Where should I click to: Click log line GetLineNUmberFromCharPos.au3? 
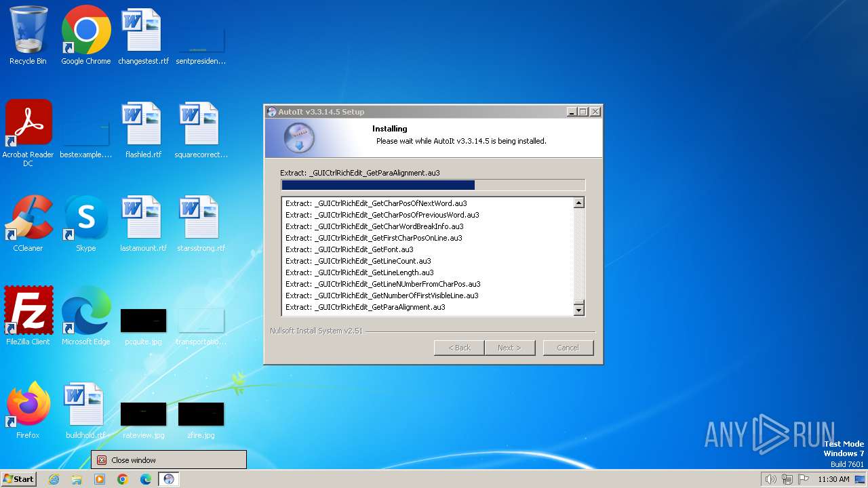tap(382, 284)
